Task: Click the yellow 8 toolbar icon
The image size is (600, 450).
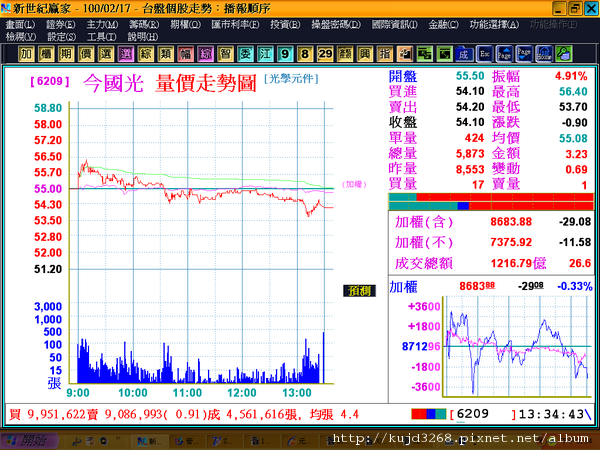Action: pyautogui.click(x=305, y=54)
